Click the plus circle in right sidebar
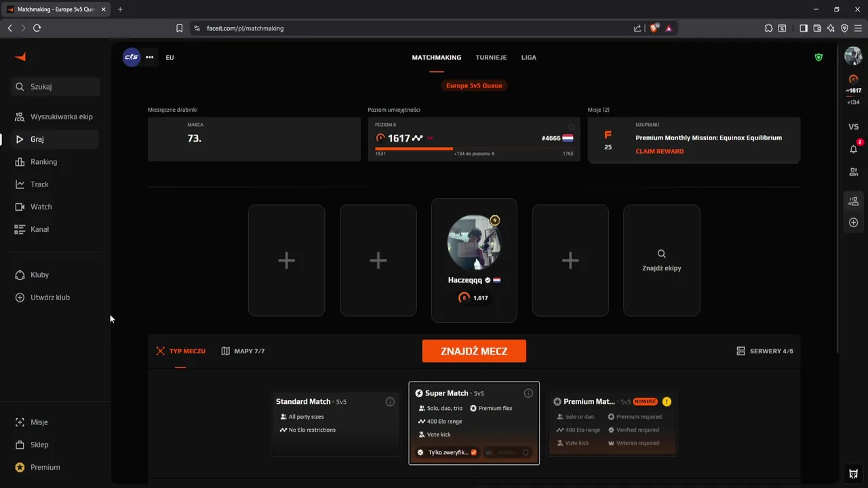The height and width of the screenshot is (488, 868). pyautogui.click(x=854, y=222)
